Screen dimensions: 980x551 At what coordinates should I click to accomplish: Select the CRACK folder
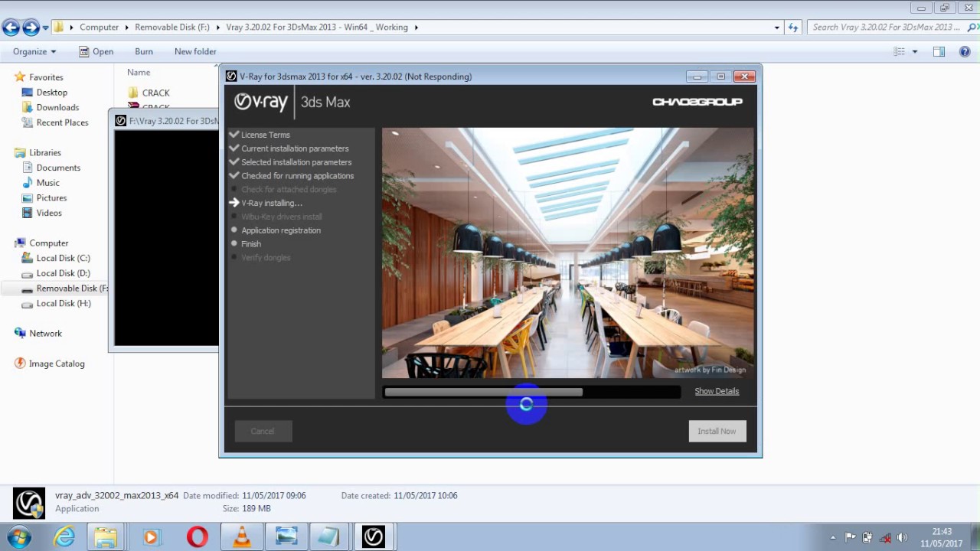pos(155,93)
